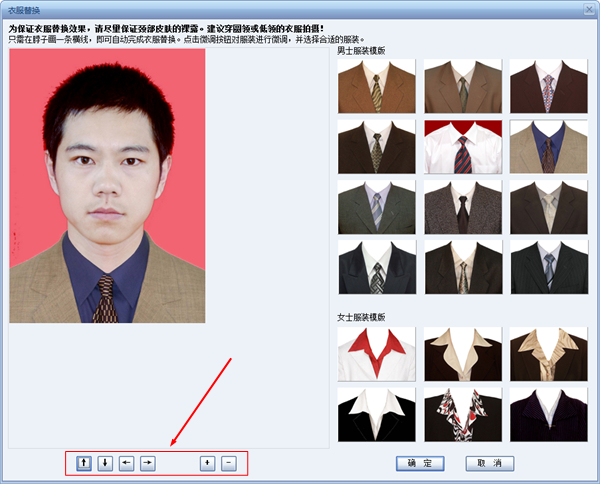The width and height of the screenshot is (600, 484).
Task: Click the neck area on portrait photo
Action: point(107,228)
